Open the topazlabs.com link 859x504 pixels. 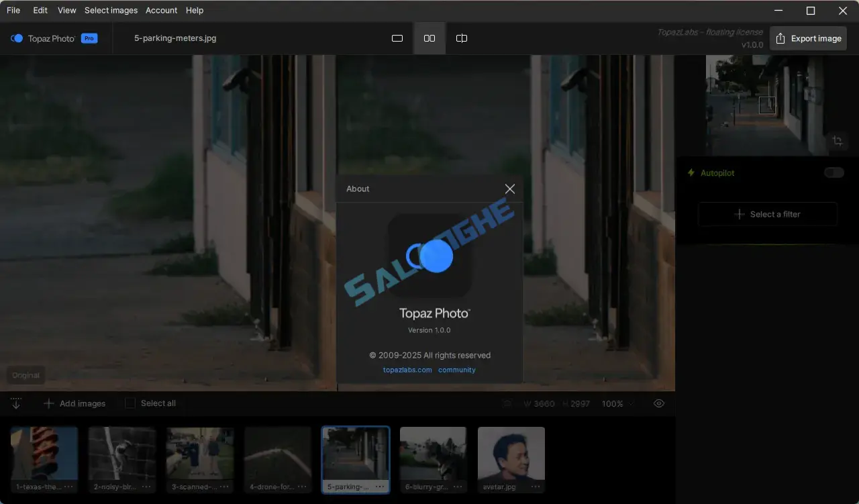tap(406, 369)
